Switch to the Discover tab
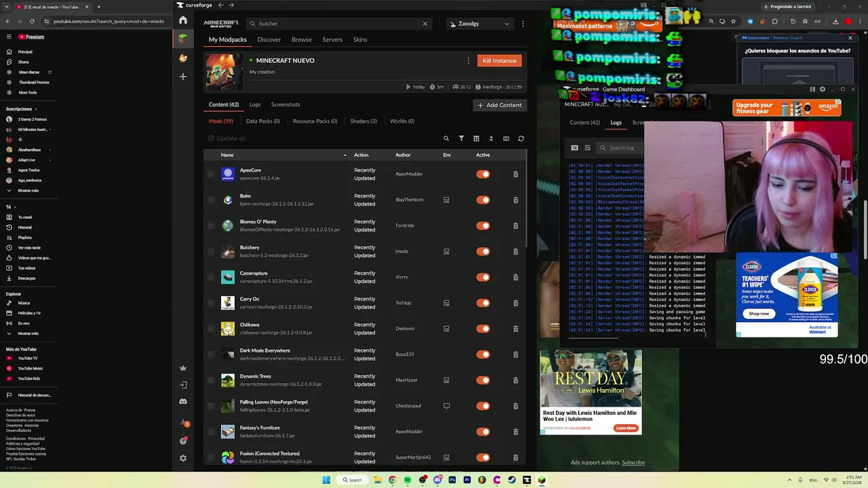This screenshot has width=868, height=488. click(269, 40)
